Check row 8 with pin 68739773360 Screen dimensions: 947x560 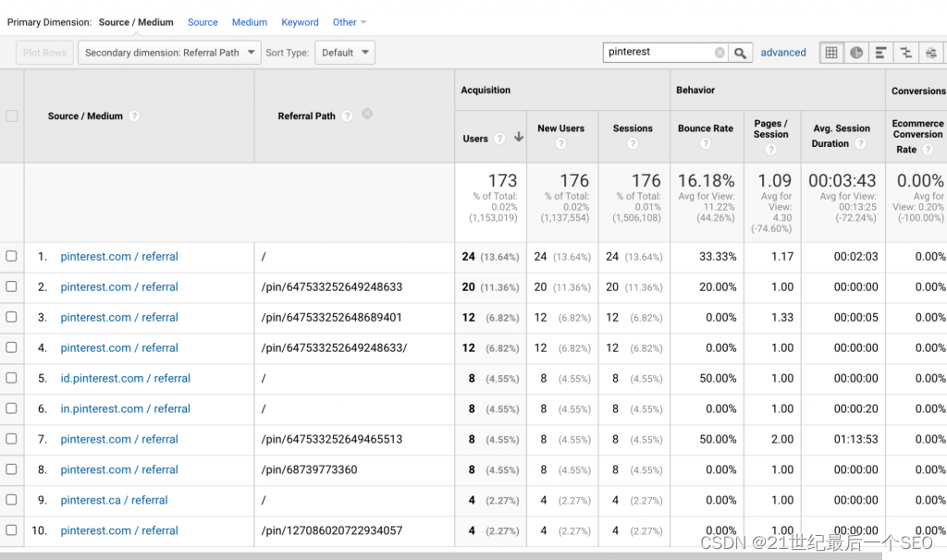tap(11, 469)
